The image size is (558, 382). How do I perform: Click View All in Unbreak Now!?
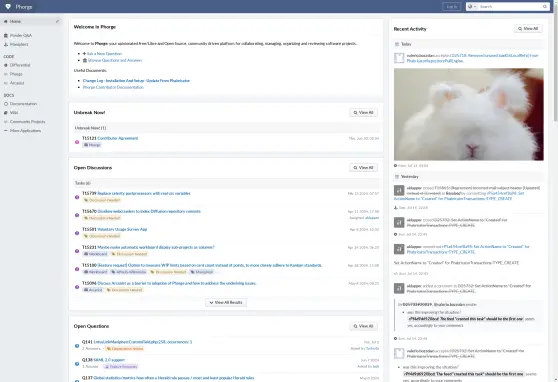click(x=363, y=112)
